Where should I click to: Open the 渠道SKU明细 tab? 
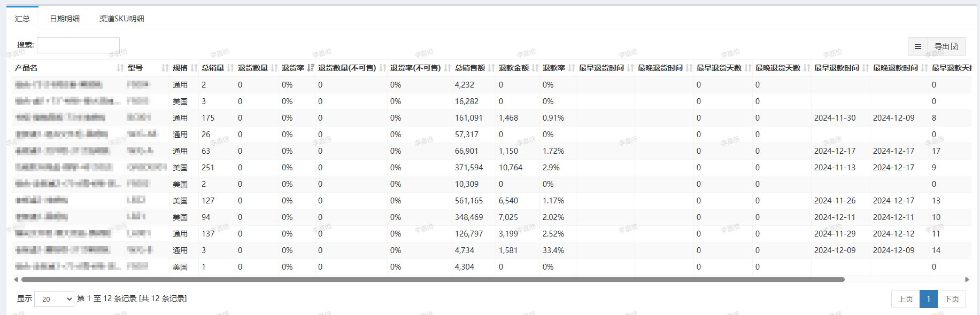[122, 19]
